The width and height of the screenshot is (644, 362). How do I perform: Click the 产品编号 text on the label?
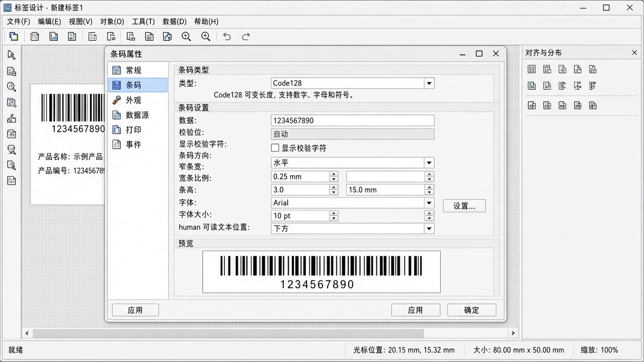pos(71,171)
